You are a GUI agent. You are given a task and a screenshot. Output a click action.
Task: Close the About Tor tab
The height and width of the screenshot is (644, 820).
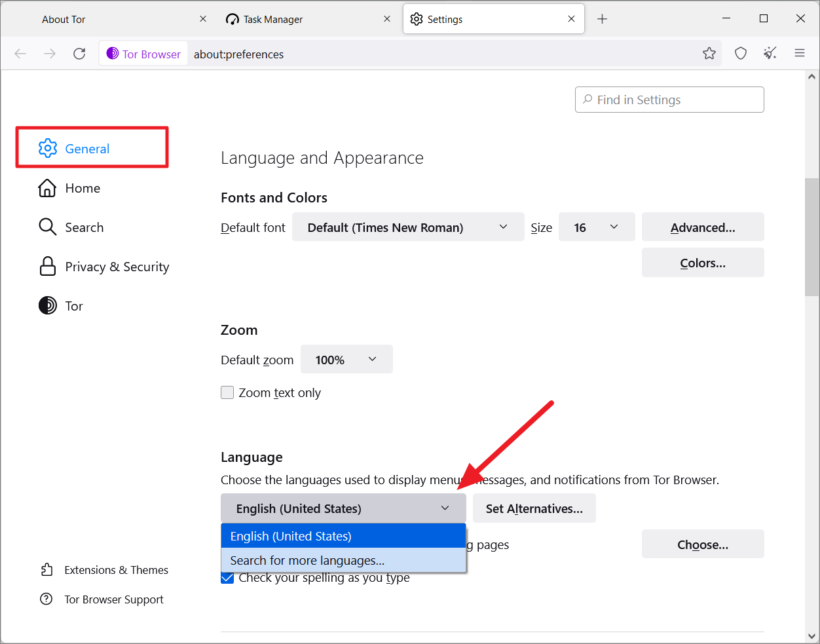coord(203,19)
